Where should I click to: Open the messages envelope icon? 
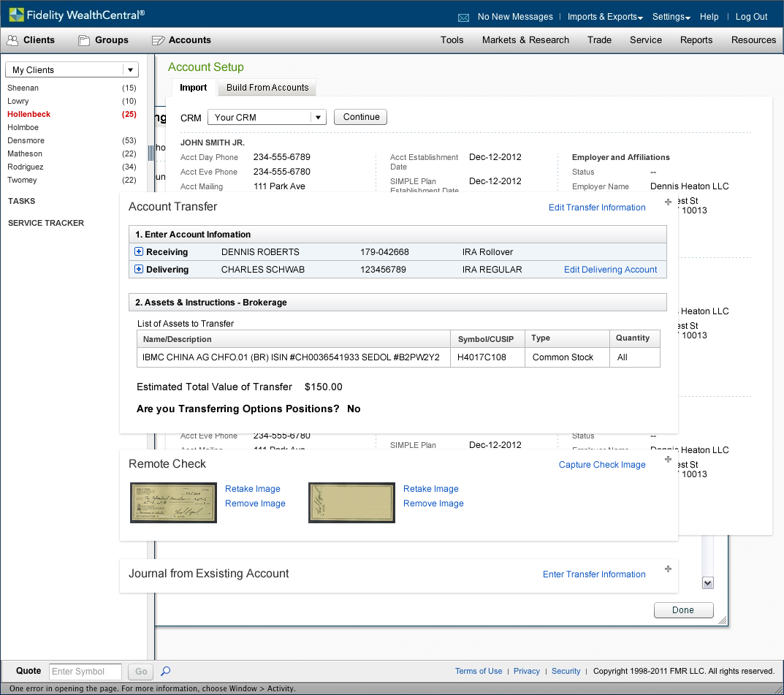(463, 18)
